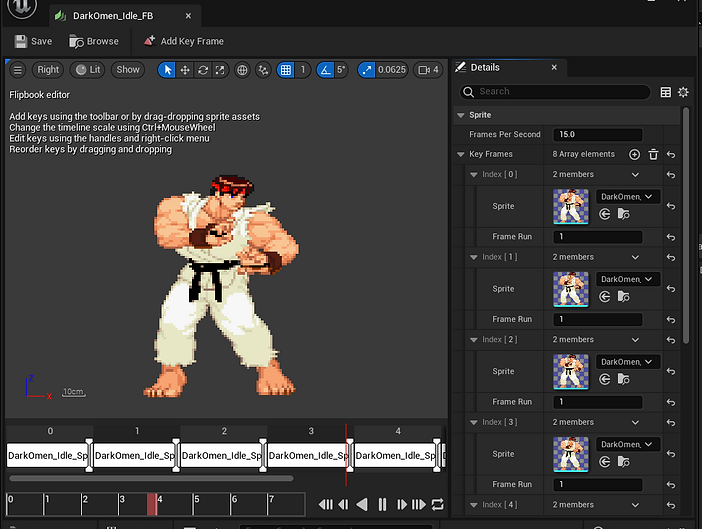The height and width of the screenshot is (529, 702).
Task: Collapse Index [1] key frame
Action: (474, 257)
